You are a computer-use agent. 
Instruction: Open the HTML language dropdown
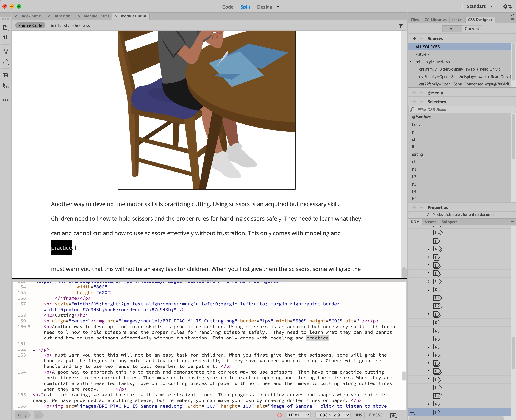click(299, 415)
